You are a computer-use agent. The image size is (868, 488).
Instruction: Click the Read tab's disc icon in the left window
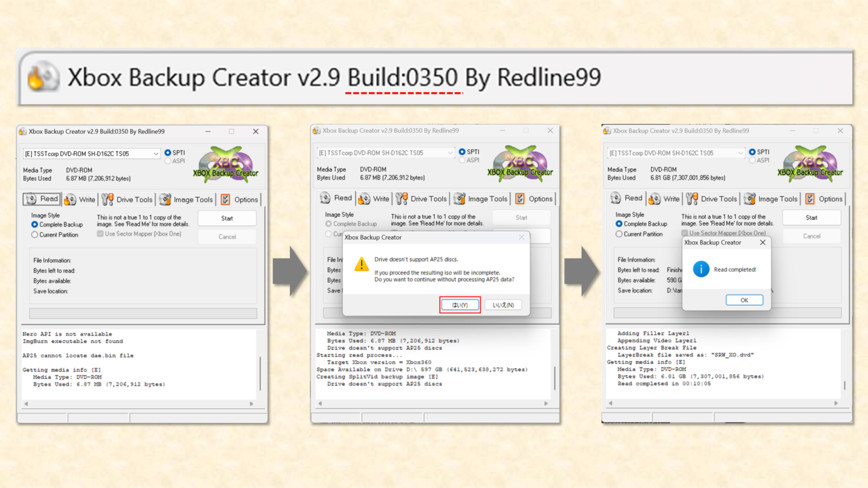[32, 199]
